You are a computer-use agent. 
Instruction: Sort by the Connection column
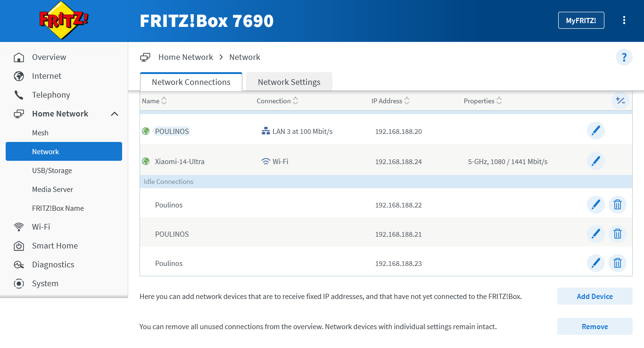[x=277, y=101]
